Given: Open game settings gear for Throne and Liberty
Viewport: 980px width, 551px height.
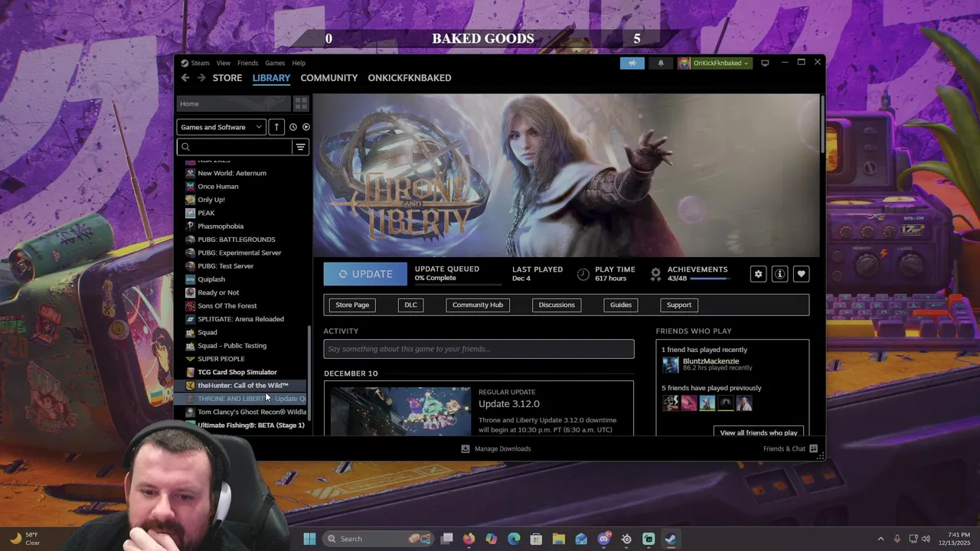Looking at the screenshot, I should (x=758, y=274).
